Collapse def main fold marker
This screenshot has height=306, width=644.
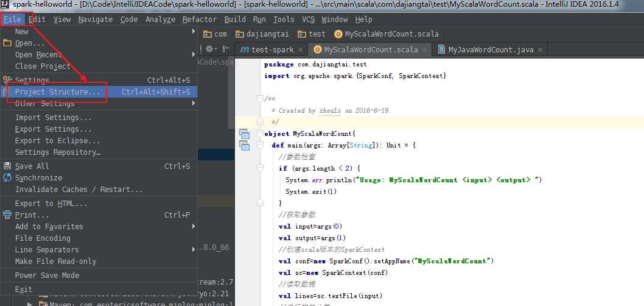tap(260, 145)
